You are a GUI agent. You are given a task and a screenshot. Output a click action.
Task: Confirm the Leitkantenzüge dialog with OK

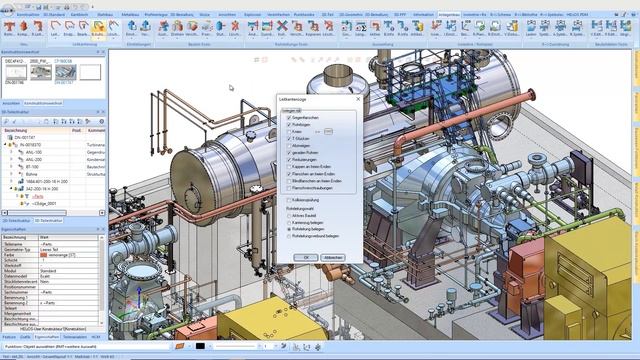click(x=306, y=258)
